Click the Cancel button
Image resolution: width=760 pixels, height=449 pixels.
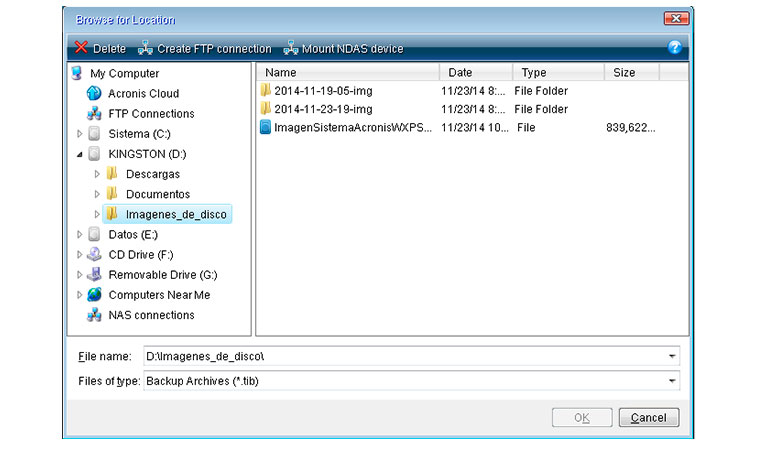649,417
